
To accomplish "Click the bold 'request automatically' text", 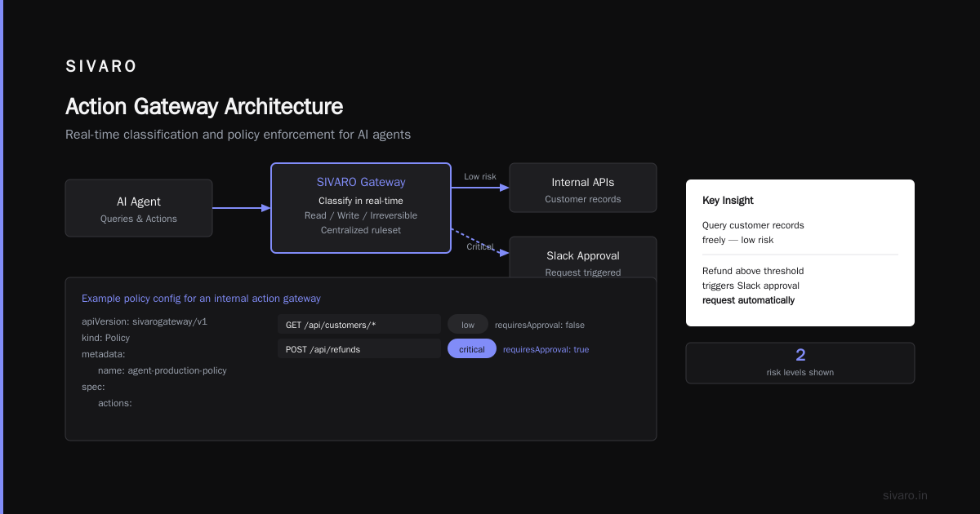I will [749, 300].
